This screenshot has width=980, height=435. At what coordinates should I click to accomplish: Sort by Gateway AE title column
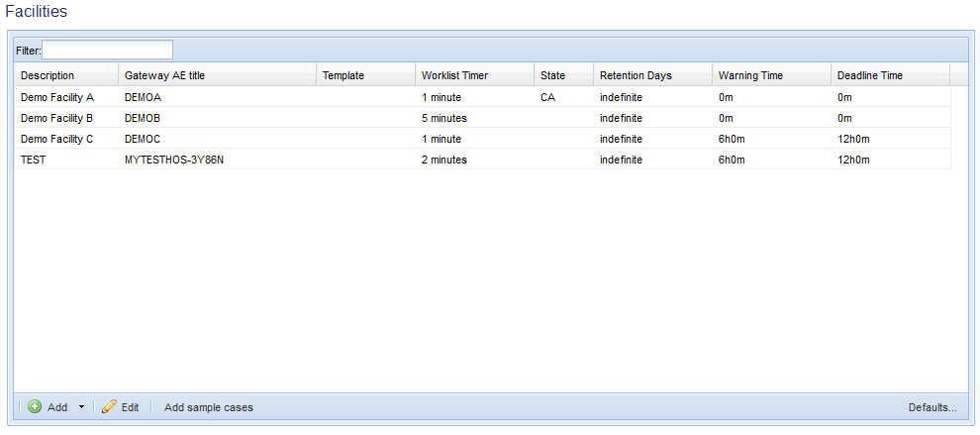click(218, 75)
